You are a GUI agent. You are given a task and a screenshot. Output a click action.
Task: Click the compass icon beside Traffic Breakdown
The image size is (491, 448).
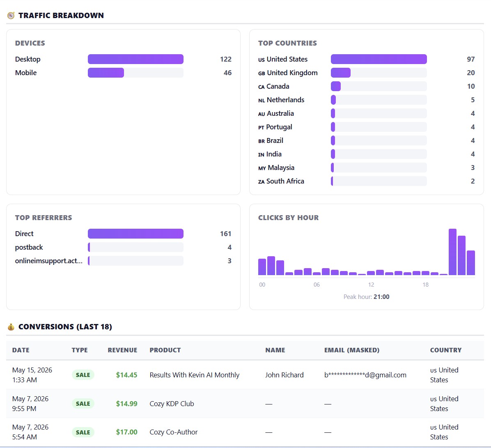11,15
